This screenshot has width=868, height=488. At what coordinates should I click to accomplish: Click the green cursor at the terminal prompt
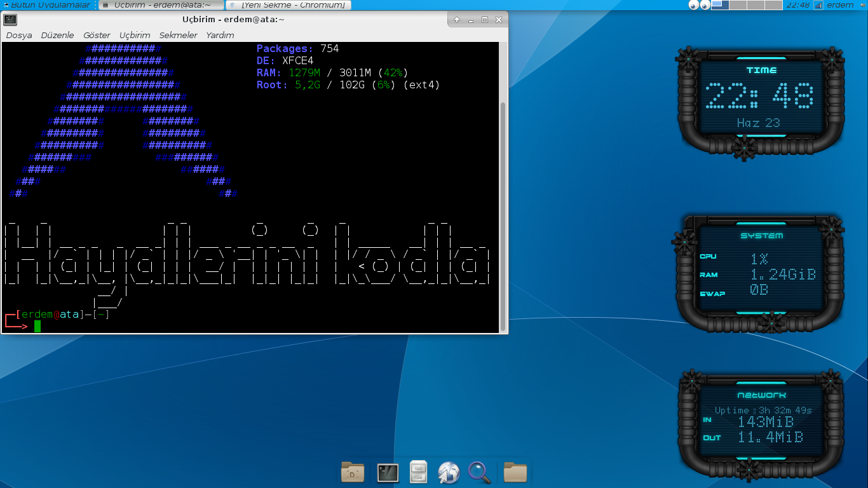37,326
